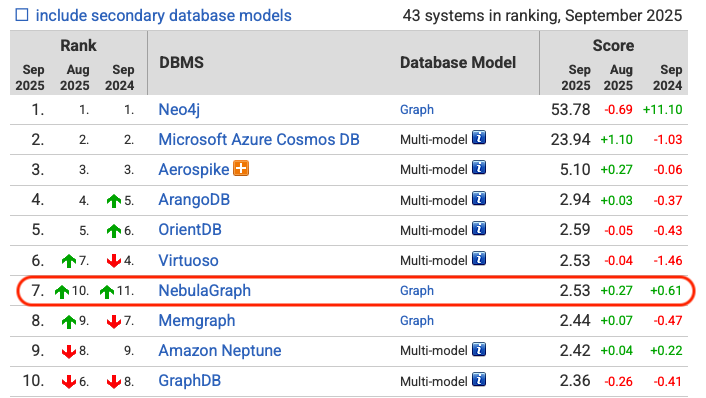Click Memgraph score 2.44
This screenshot has height=398, width=706.
coord(575,321)
